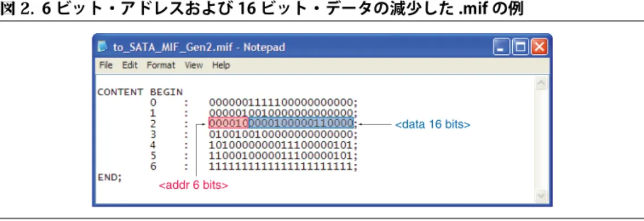Open the File menu in Notepad

pos(106,65)
